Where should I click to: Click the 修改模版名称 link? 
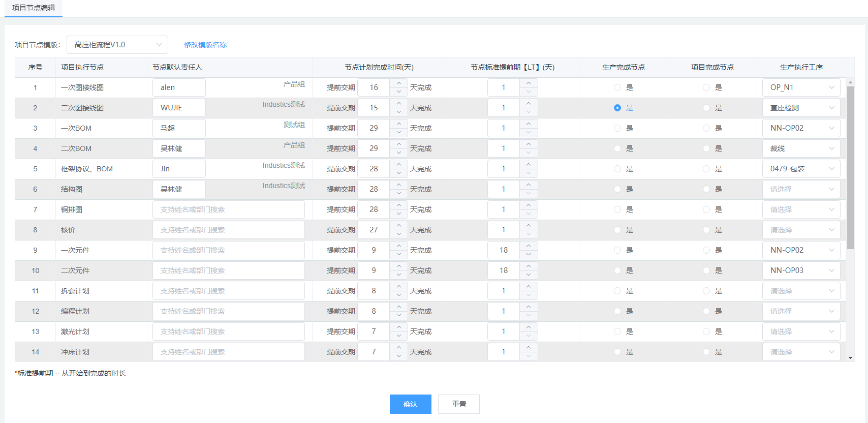coord(205,45)
